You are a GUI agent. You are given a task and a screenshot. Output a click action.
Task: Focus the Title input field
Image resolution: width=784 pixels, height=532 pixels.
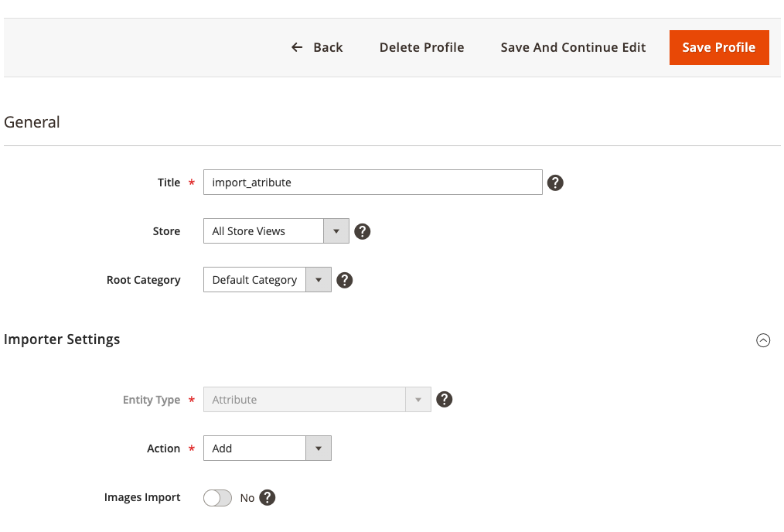coord(373,182)
